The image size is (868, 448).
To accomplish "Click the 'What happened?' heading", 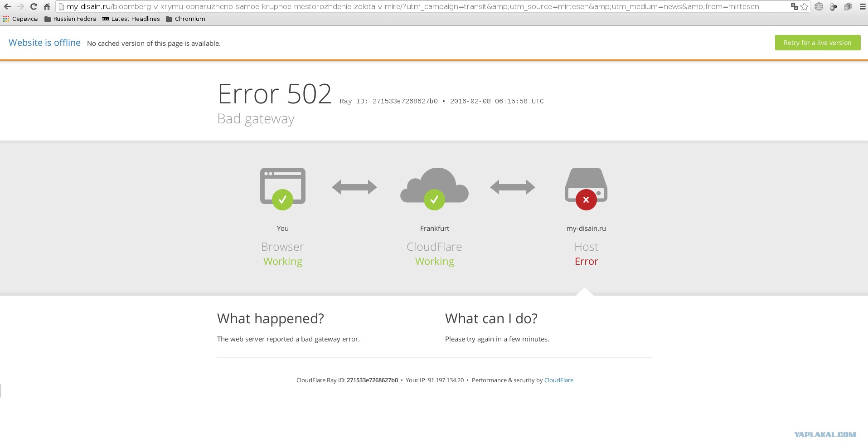I will pos(271,318).
